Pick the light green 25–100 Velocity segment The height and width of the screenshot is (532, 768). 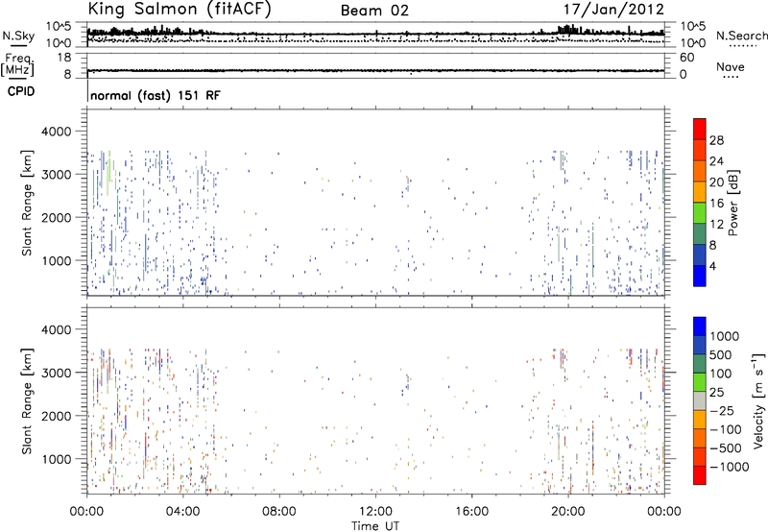(x=700, y=382)
